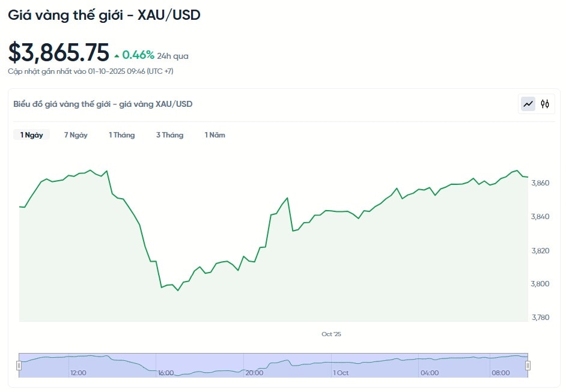Grab the right range navigator handle

[528, 365]
